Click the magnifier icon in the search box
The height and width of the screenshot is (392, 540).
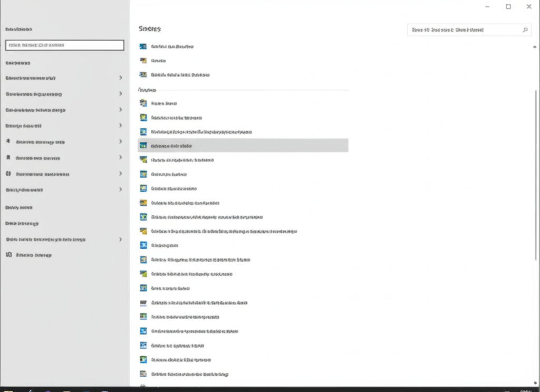click(525, 30)
